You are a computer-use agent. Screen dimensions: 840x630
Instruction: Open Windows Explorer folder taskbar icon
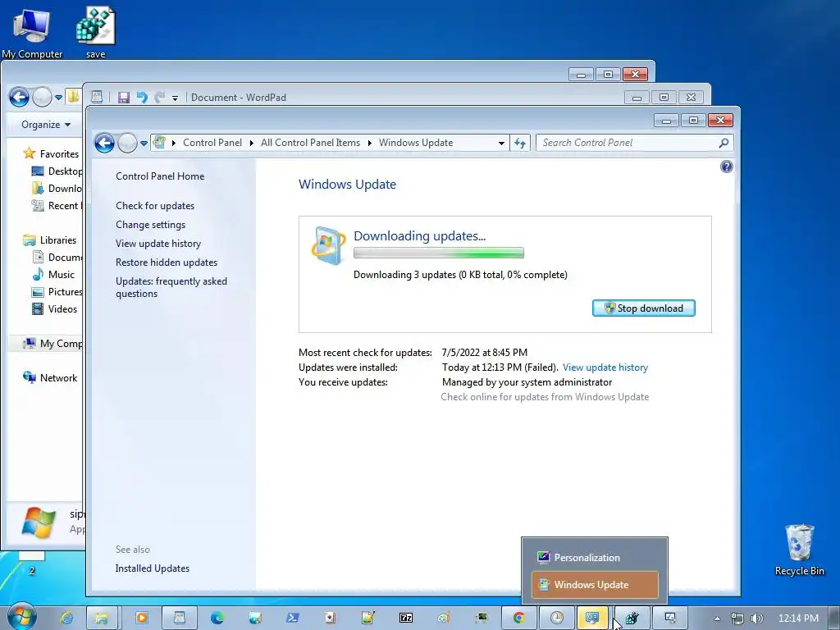[x=101, y=618]
